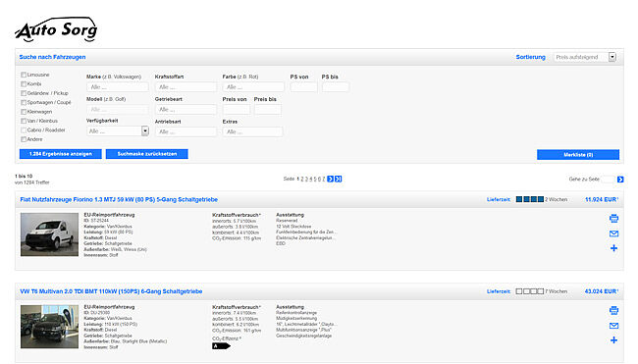Tick the Andere checkbox
The width and height of the screenshot is (638, 364).
tap(24, 139)
